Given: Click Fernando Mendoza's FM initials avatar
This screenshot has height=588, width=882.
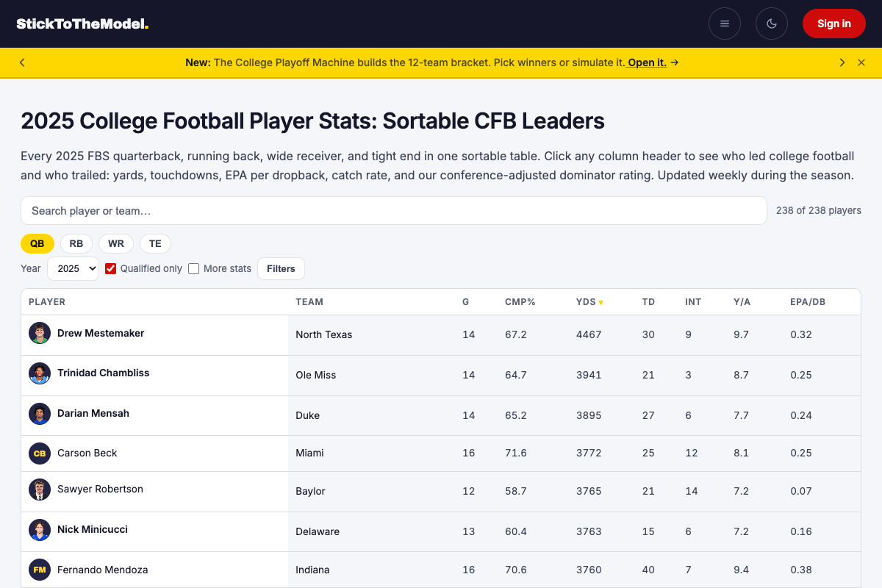Looking at the screenshot, I should [40, 570].
